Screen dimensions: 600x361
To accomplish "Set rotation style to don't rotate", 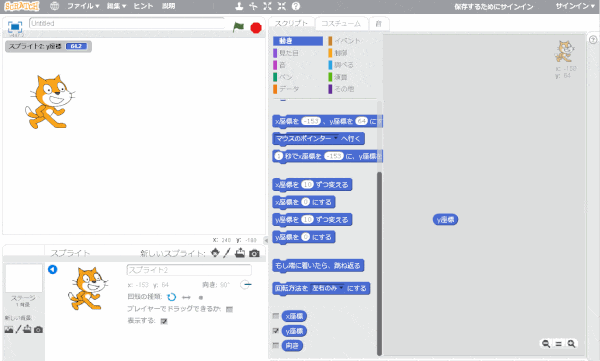I will click(201, 297).
